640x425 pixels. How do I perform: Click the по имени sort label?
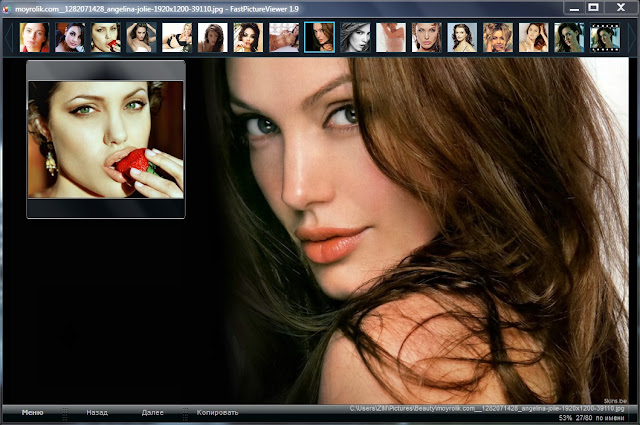pyautogui.click(x=610, y=418)
